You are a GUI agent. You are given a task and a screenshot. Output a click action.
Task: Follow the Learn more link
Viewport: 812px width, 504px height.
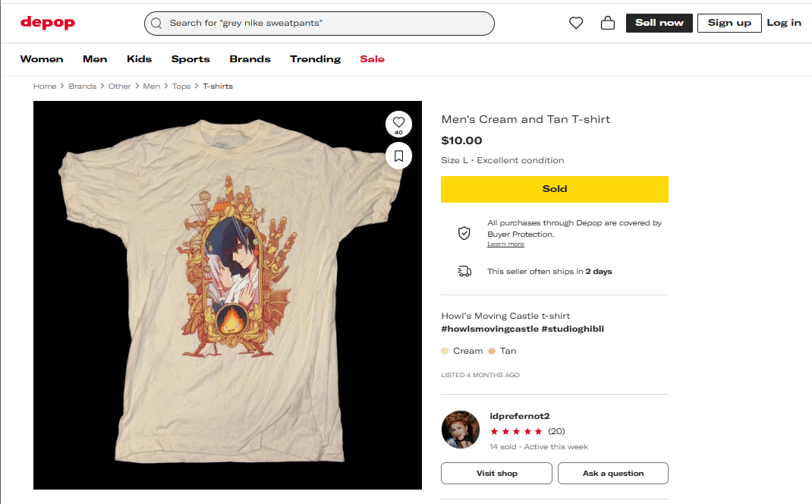pyautogui.click(x=505, y=244)
